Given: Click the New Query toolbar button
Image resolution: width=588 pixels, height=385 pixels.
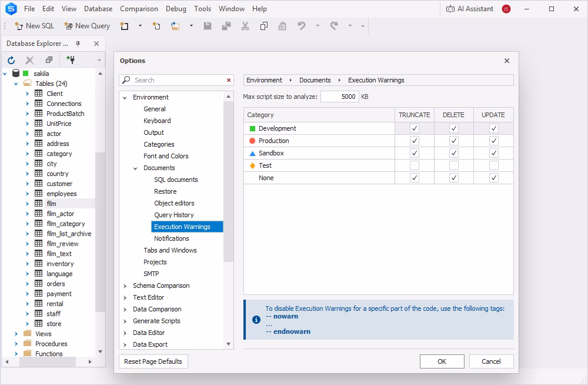Looking at the screenshot, I should point(87,25).
